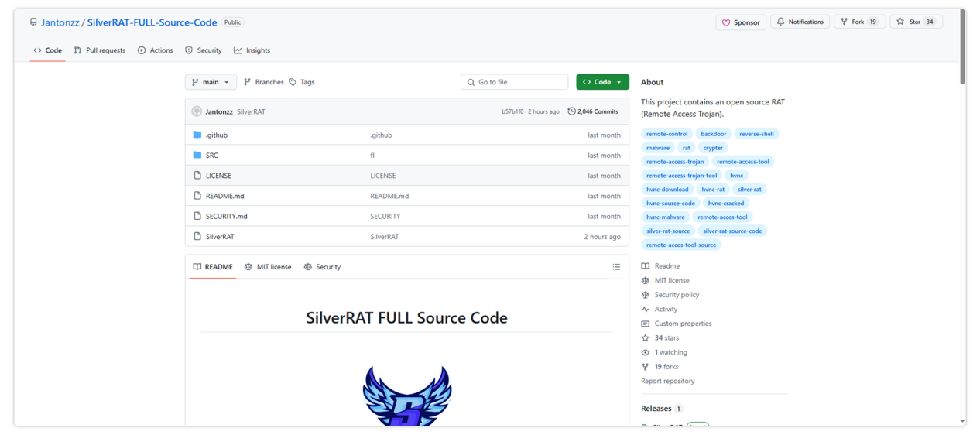Open the SECURITY.md file

pos(226,217)
